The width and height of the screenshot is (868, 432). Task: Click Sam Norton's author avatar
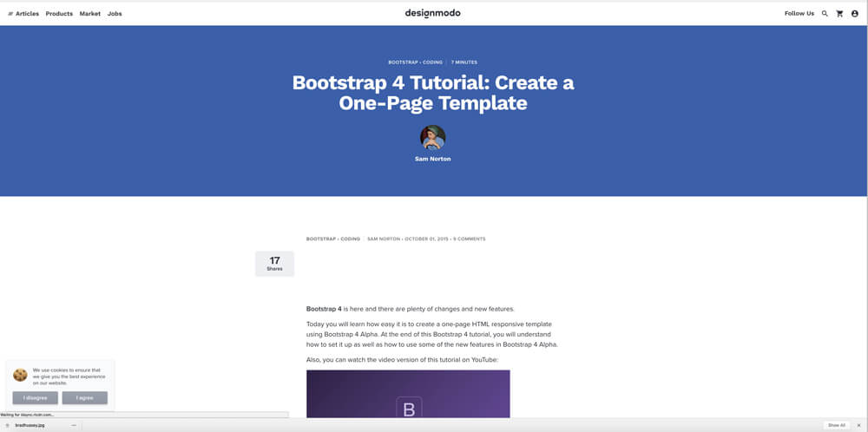[433, 137]
